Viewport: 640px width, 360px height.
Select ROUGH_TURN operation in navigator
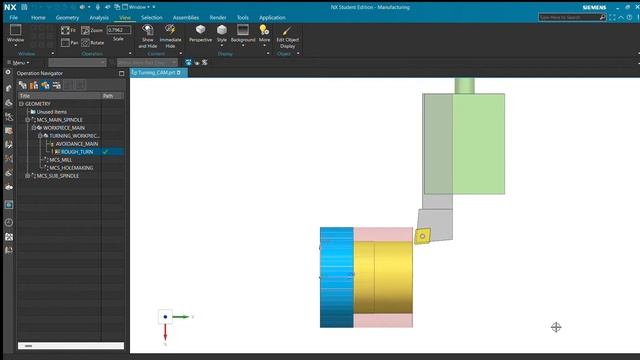[x=77, y=152]
